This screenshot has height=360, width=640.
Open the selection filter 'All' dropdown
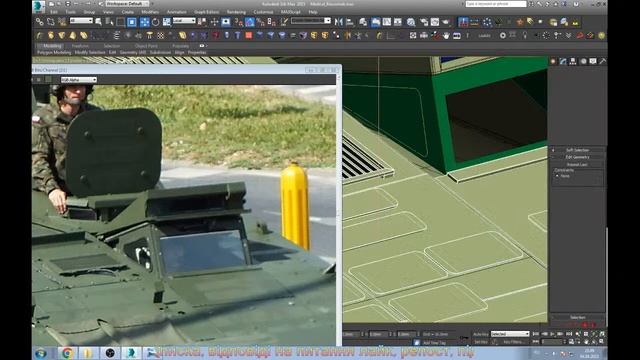[81, 21]
